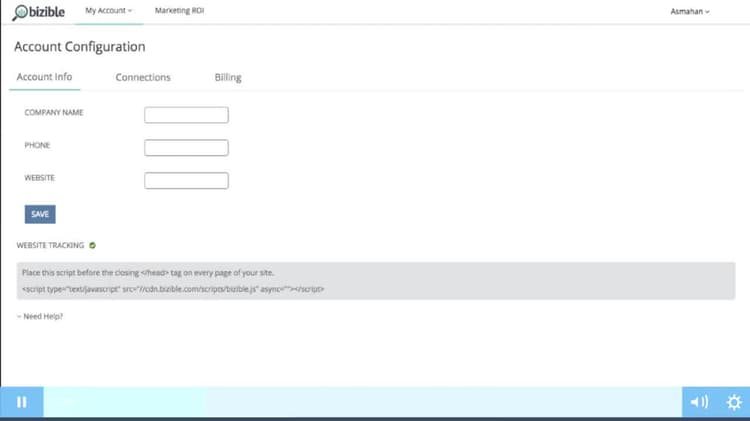Click the Account Configuration heading
This screenshot has height=421, width=750.
click(80, 47)
